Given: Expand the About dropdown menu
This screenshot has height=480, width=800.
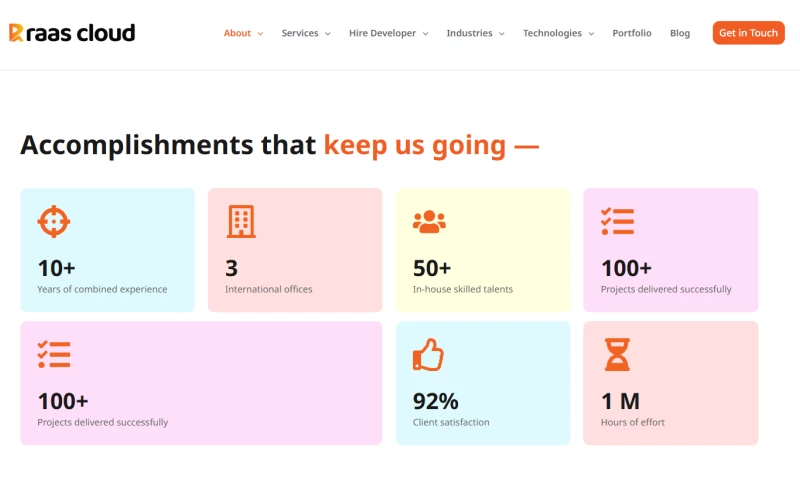Looking at the screenshot, I should [x=243, y=33].
